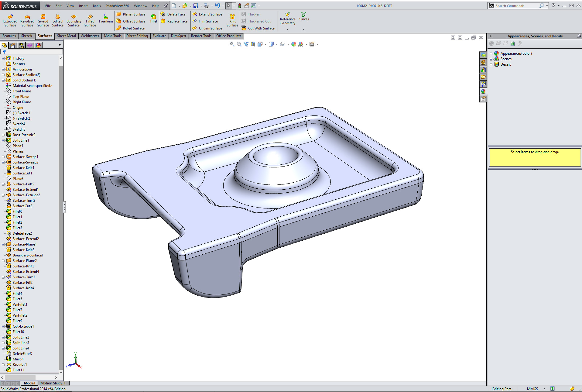The width and height of the screenshot is (582, 392).
Task: Click the Knit Surface tool
Action: (x=232, y=20)
